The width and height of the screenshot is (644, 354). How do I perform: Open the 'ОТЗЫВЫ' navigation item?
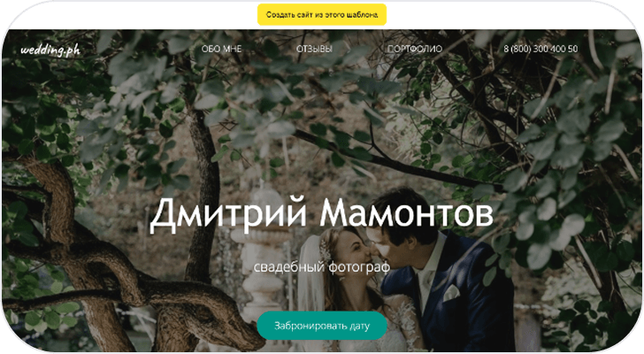point(314,49)
